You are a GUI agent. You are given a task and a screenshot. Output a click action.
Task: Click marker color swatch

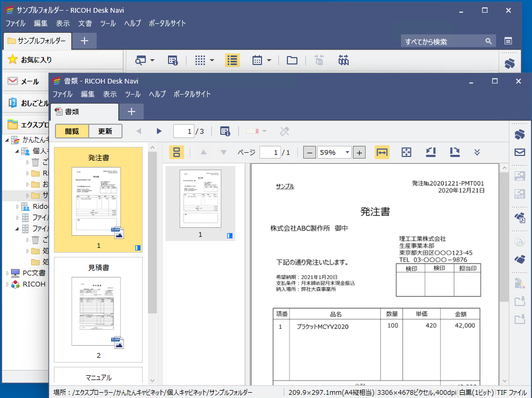pos(253,131)
